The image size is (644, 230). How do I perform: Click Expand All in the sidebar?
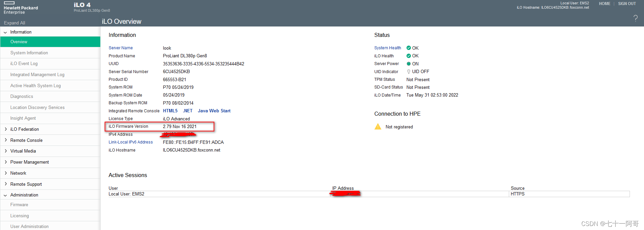(x=14, y=23)
